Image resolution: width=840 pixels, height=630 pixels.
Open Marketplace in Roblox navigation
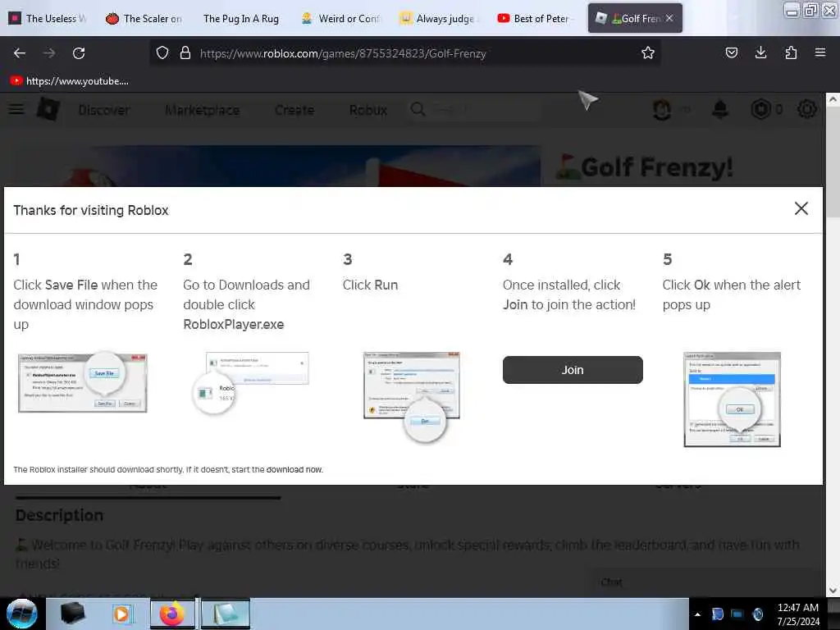pos(202,110)
